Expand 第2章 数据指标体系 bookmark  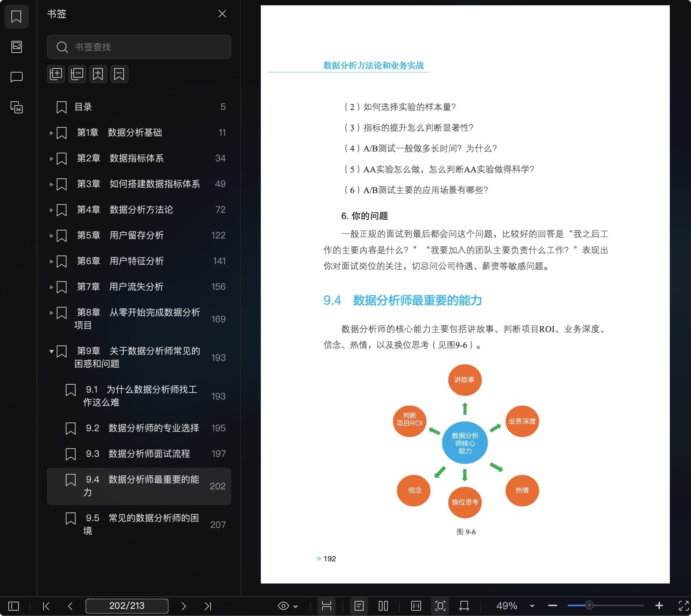[51, 159]
